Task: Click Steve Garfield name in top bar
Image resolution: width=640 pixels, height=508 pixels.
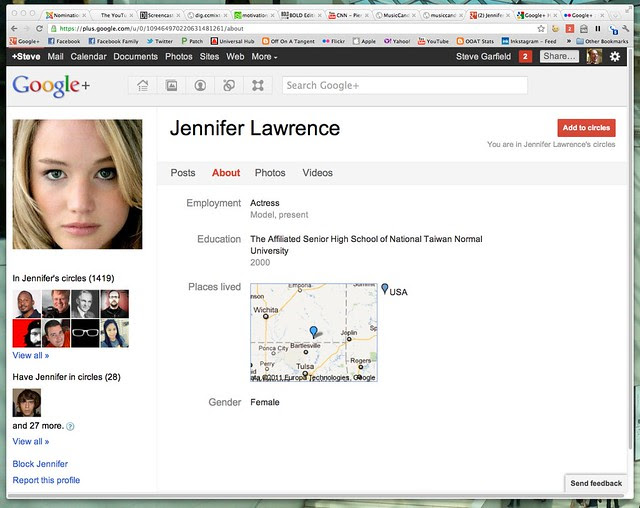Action: click(x=483, y=57)
